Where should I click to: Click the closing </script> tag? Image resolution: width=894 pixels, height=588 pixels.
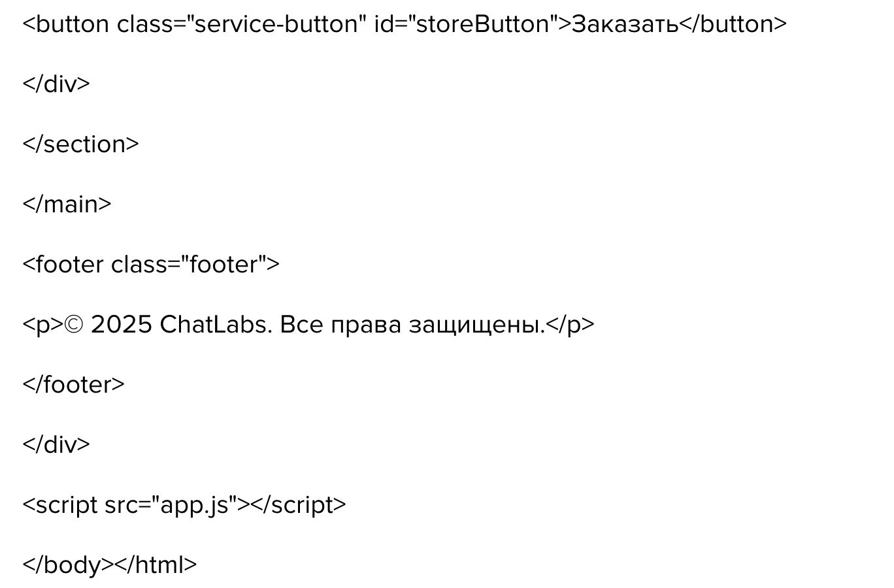click(298, 505)
